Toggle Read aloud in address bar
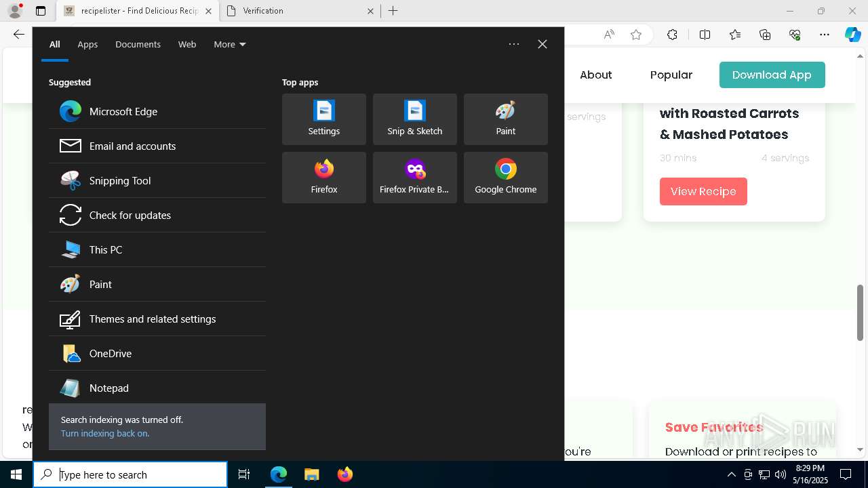 coord(609,35)
